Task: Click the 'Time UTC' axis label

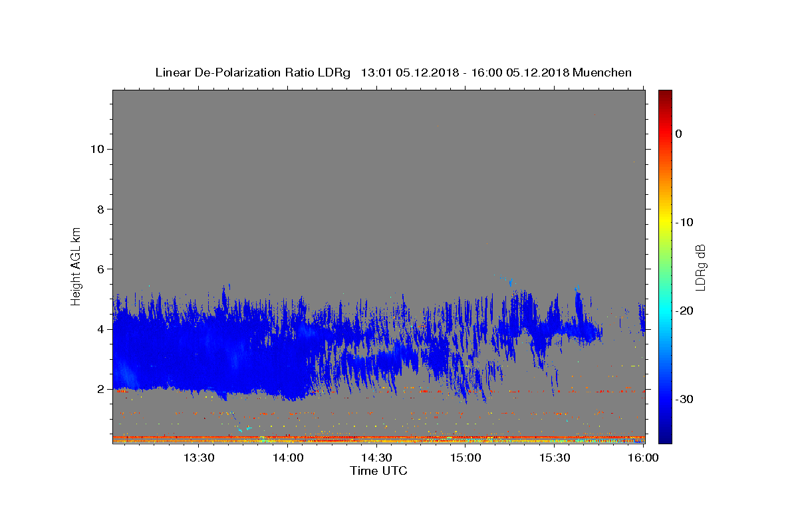Action: pyautogui.click(x=378, y=471)
